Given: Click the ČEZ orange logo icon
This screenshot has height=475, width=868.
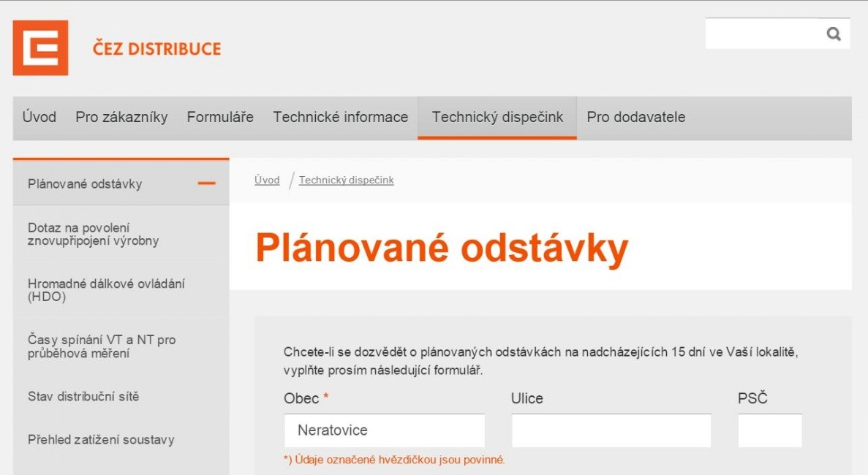Looking at the screenshot, I should 40,48.
